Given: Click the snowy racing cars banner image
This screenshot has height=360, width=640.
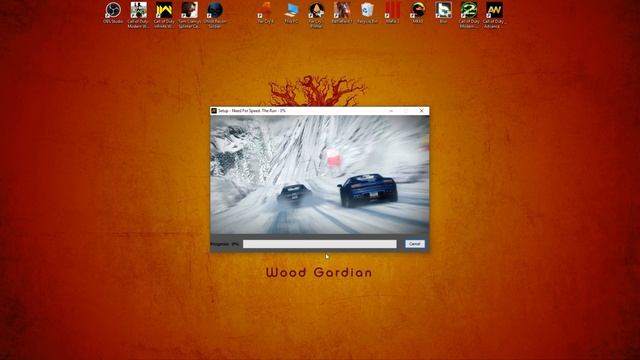Looking at the screenshot, I should (320, 174).
